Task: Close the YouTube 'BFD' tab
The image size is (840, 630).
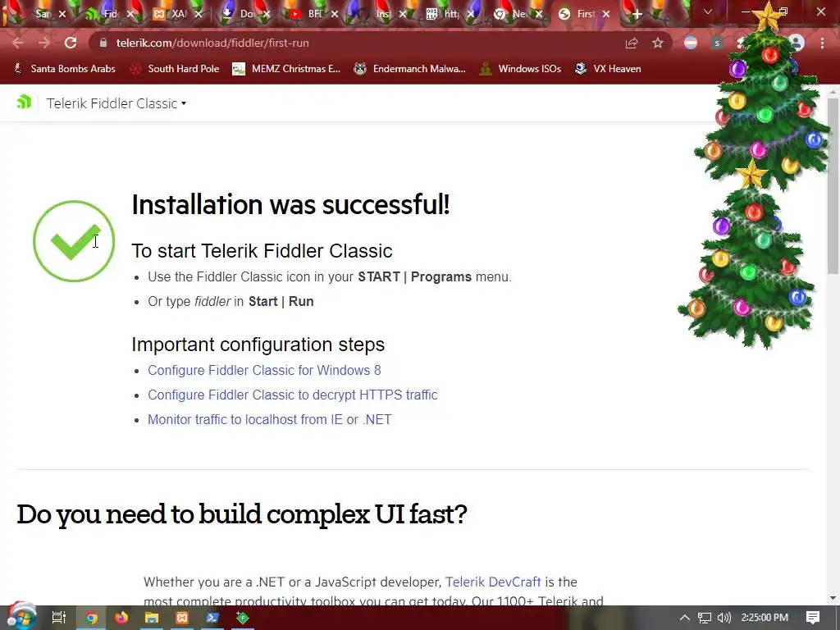Action: pyautogui.click(x=335, y=15)
